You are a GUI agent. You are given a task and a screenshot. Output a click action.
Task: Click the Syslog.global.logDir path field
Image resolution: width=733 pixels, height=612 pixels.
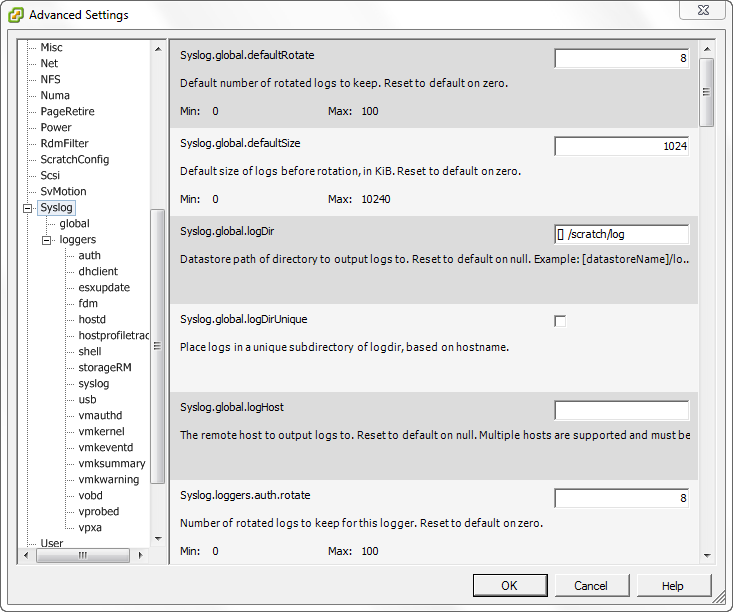coord(622,234)
